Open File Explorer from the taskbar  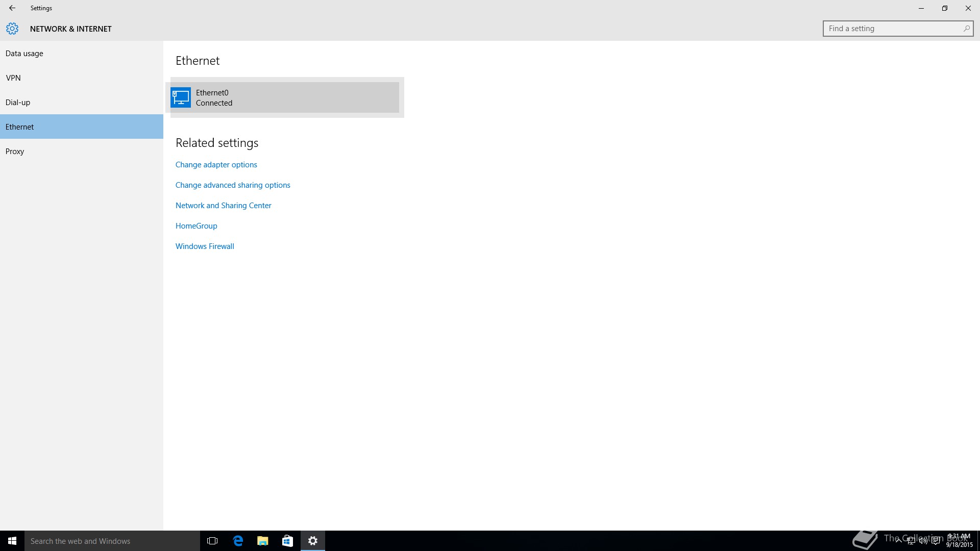click(x=263, y=541)
